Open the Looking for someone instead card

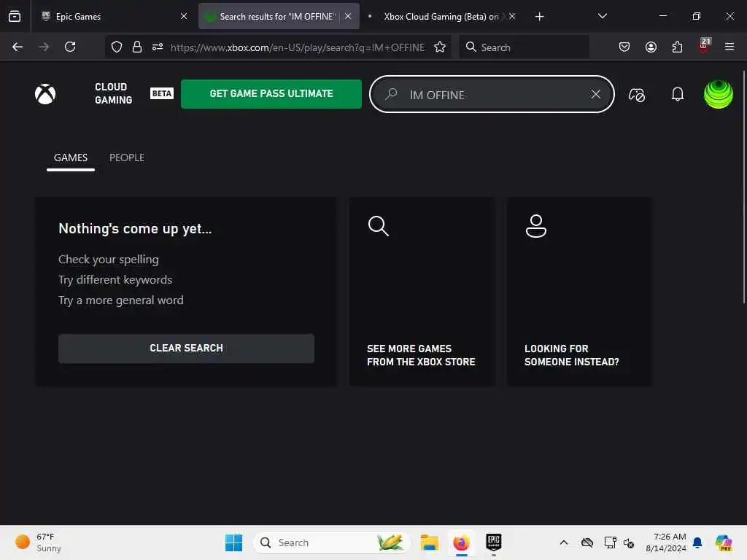[579, 292]
